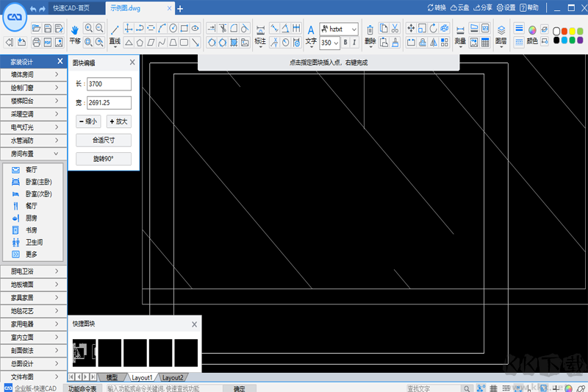Click the Line (直线) drawing tool
This screenshot has height=392, width=588.
tap(115, 29)
